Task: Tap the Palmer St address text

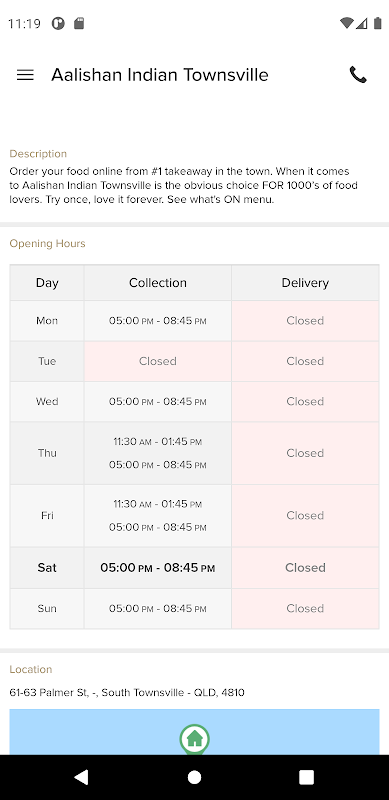Action: (127, 693)
